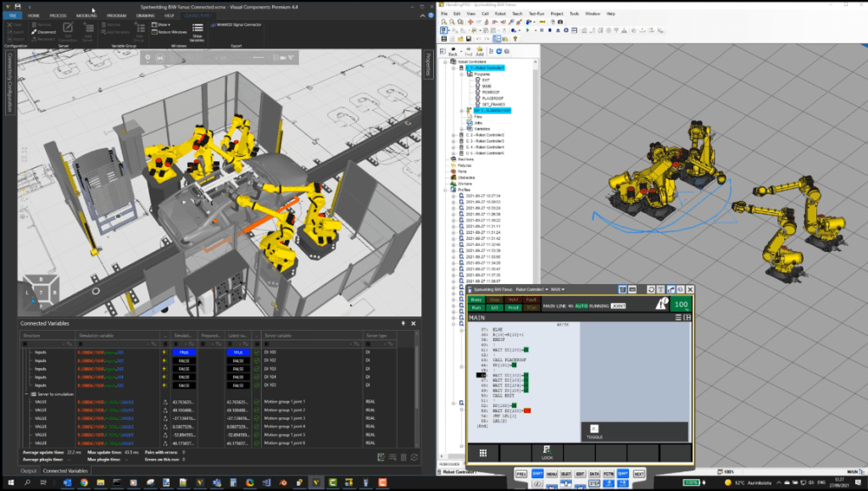Open help icon beside cell browser refresh
This screenshot has width=868, height=491.
(x=507, y=52)
